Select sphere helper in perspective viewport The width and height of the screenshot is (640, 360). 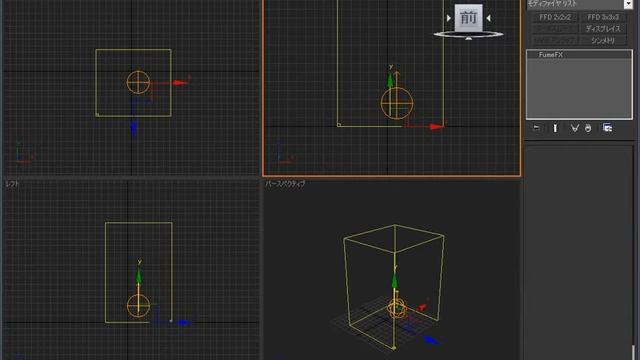[397, 309]
